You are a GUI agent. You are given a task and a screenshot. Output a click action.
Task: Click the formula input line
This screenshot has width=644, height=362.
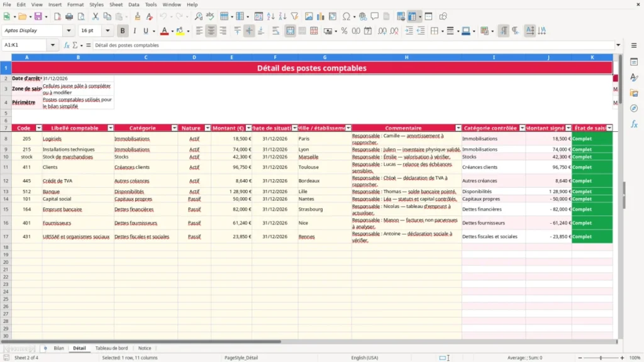[x=353, y=45]
